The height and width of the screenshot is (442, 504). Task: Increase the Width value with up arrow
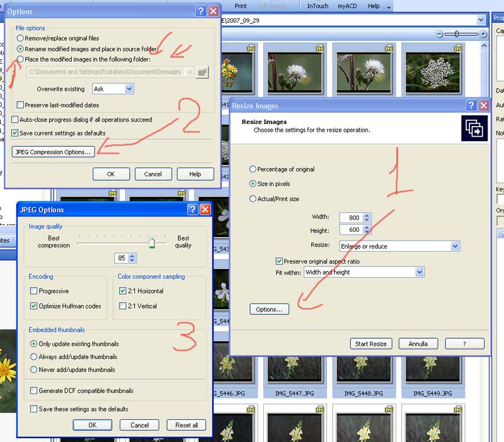coord(367,215)
